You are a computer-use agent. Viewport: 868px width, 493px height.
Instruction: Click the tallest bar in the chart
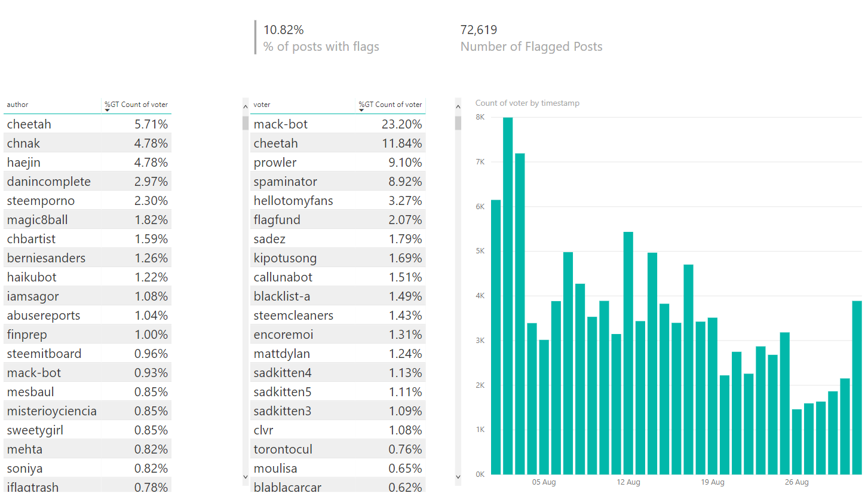click(508, 296)
